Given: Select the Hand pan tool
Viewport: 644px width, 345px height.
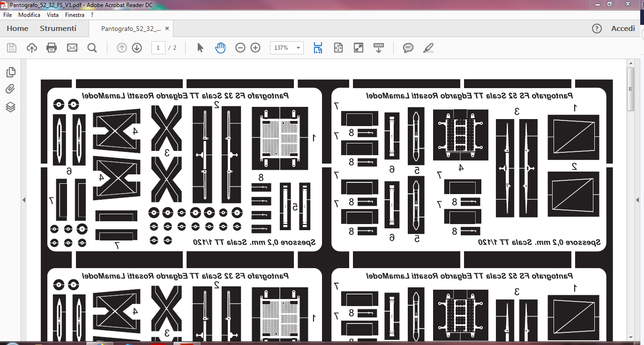Looking at the screenshot, I should coord(220,48).
